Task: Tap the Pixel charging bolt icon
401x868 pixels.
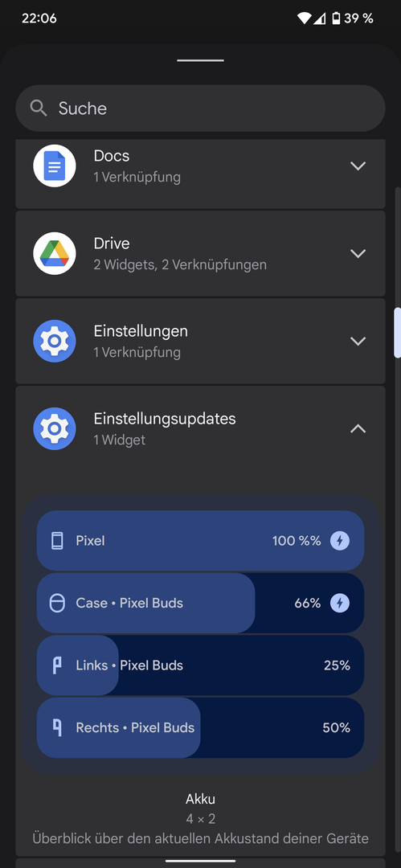Action: (x=340, y=541)
